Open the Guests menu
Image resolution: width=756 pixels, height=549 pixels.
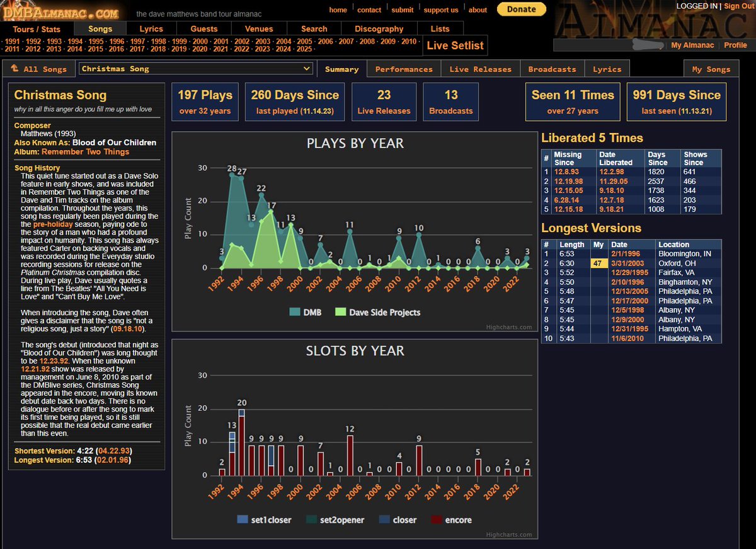pyautogui.click(x=204, y=29)
